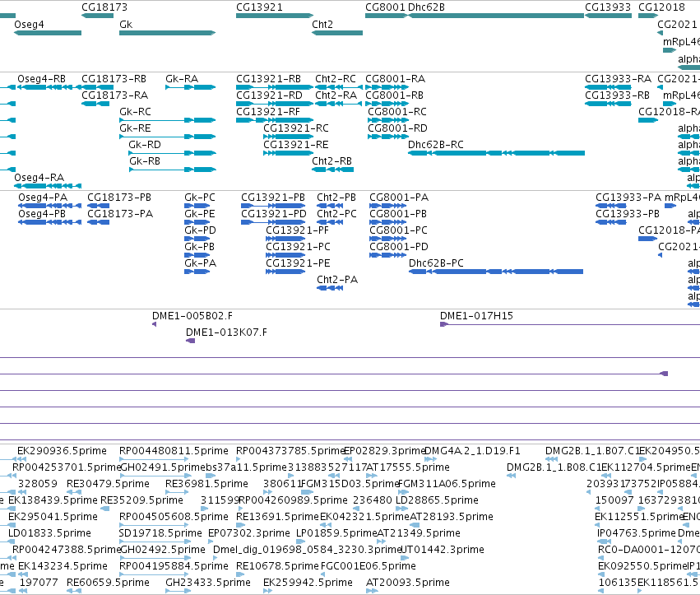The image size is (700, 595).
Task: Click transcript label Oseg4-RB
Action: (41, 79)
